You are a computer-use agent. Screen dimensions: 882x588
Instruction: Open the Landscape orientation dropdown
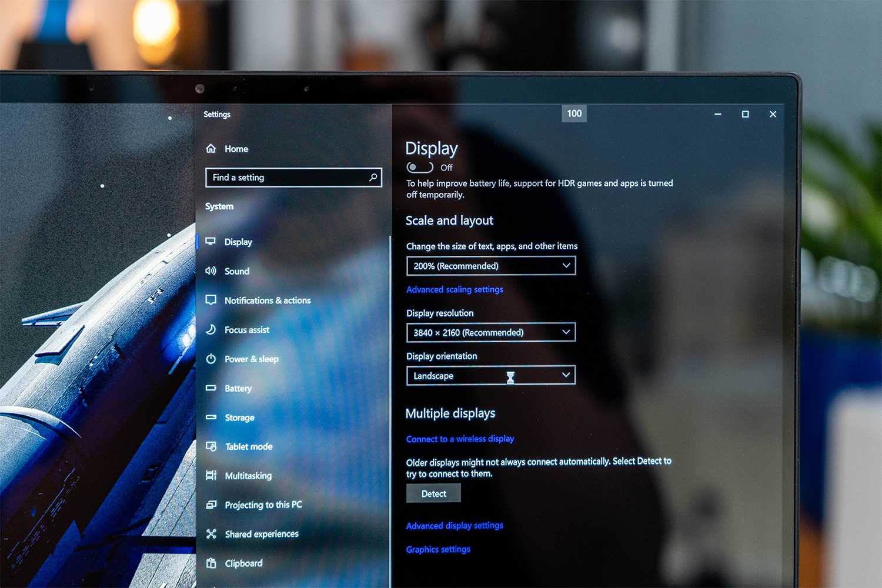click(491, 375)
